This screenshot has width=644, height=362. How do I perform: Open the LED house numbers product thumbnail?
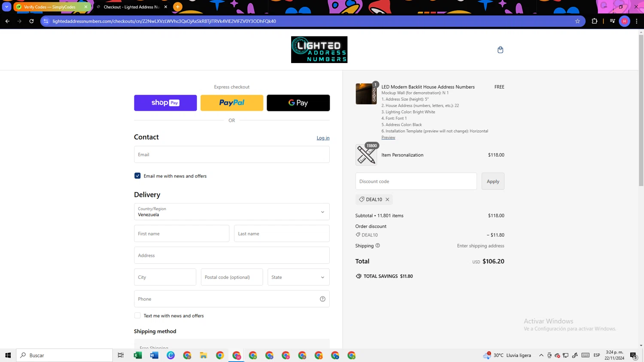pyautogui.click(x=366, y=94)
